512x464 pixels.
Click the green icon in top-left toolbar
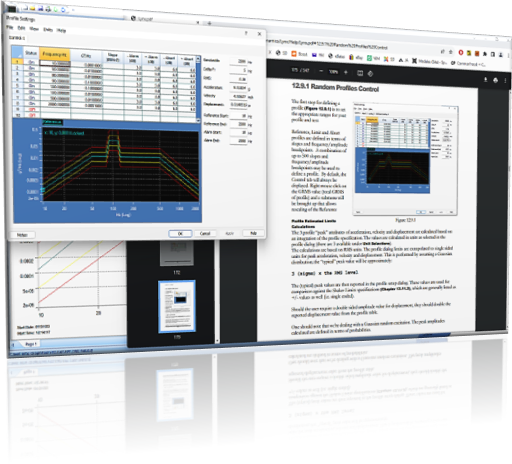(56, 9)
